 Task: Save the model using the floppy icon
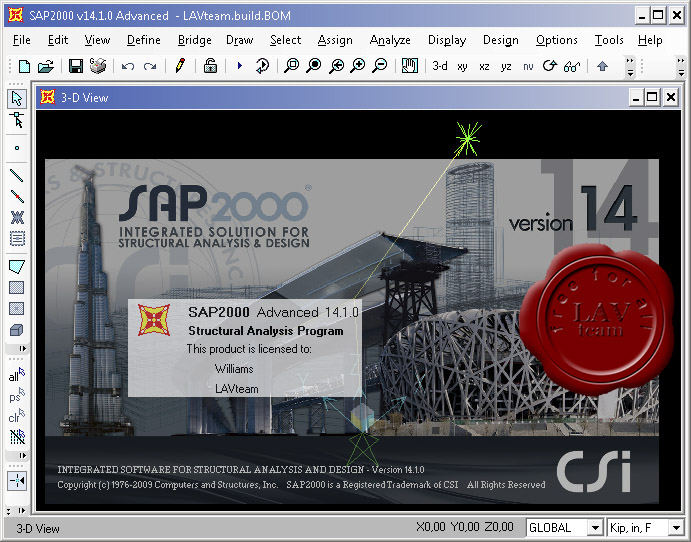(x=76, y=67)
